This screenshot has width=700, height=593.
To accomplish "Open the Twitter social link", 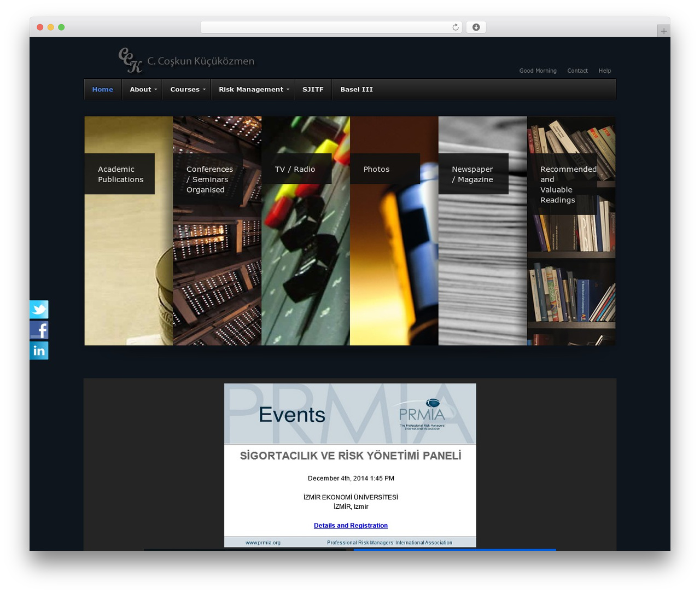I will pos(39,310).
